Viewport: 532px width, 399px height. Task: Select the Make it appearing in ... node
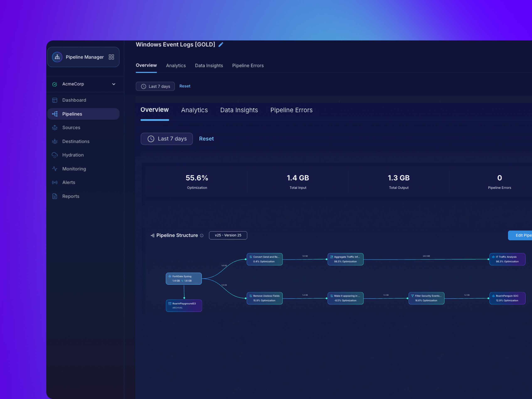[x=345, y=298]
